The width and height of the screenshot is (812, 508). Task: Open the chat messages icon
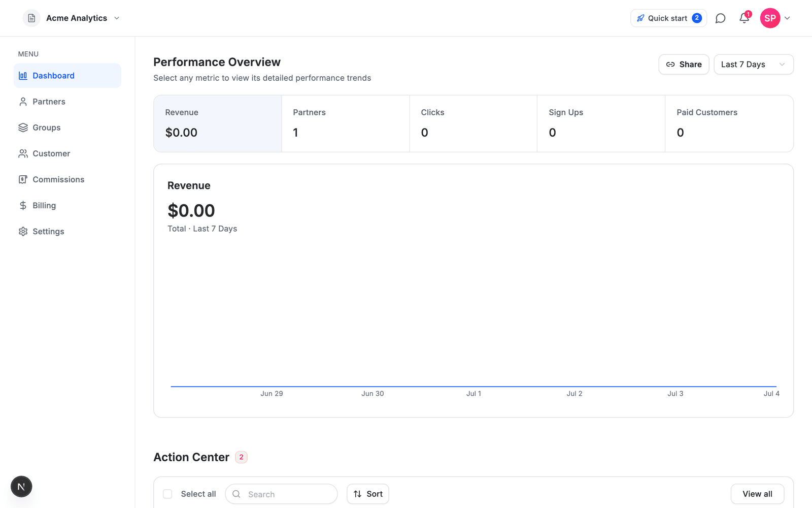pos(720,18)
